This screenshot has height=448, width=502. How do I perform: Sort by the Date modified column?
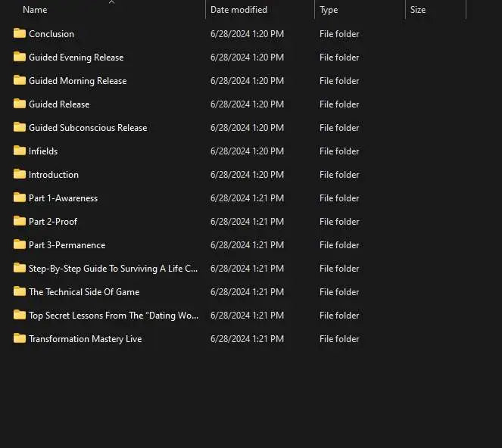[239, 10]
